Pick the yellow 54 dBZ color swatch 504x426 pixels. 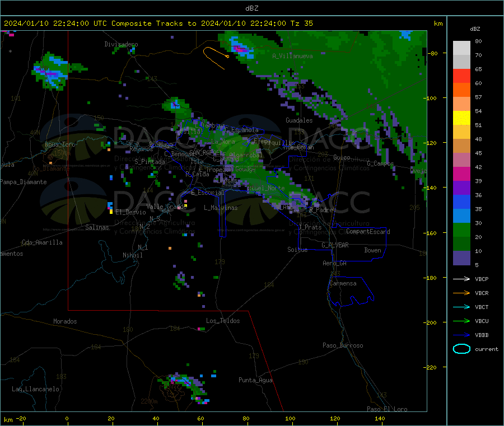pyautogui.click(x=461, y=118)
